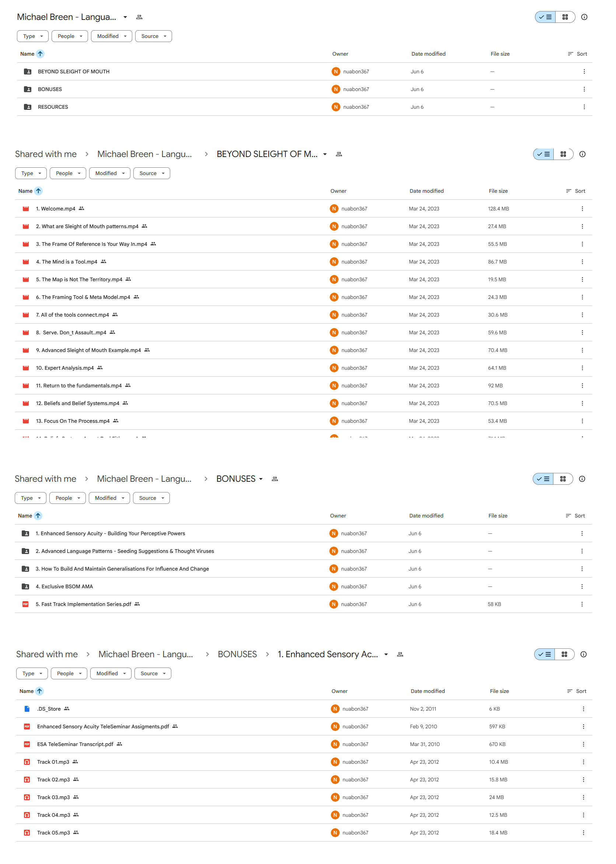
Task: Open Modified filter in BEYOND SLEIGHT OF M... panel
Action: 110,173
